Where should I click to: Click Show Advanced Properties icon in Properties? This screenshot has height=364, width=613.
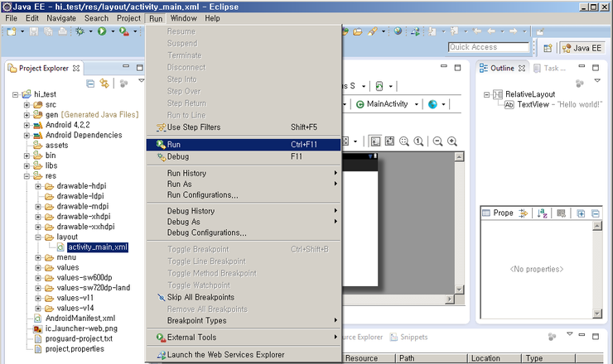523,213
